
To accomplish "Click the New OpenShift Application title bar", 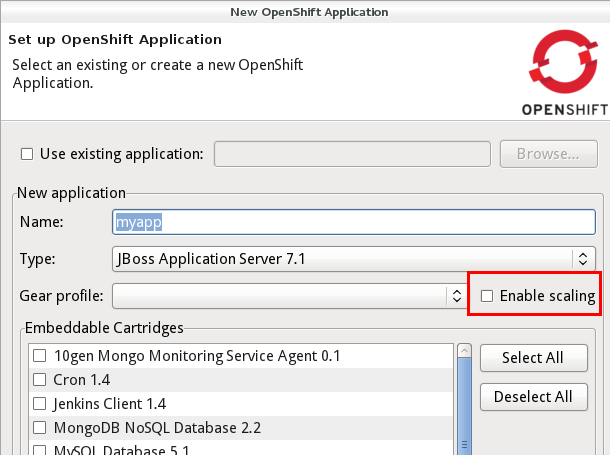I will pyautogui.click(x=305, y=12).
